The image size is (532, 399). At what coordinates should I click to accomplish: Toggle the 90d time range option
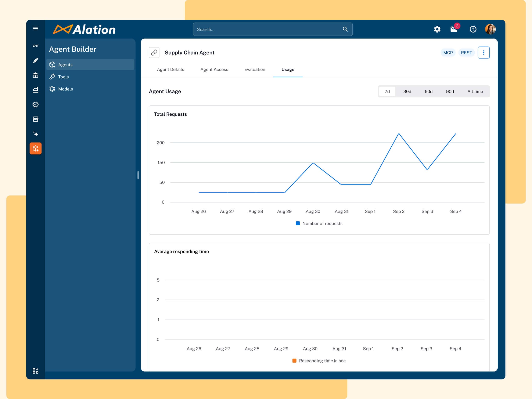point(450,91)
